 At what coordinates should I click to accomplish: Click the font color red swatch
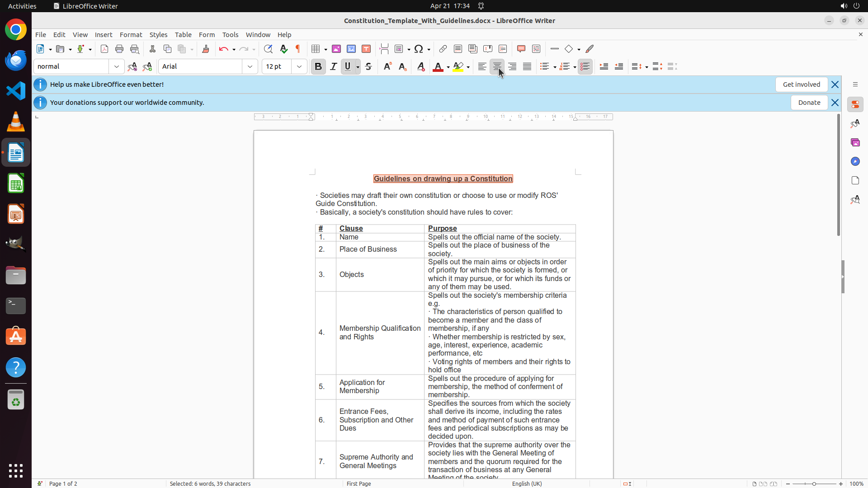[438, 67]
